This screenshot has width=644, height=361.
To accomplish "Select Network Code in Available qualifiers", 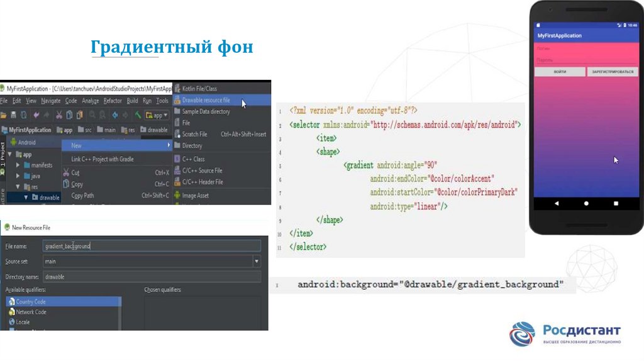I will pos(31,312).
